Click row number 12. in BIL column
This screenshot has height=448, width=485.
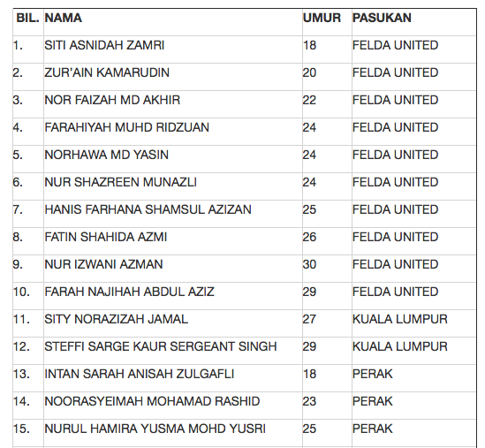(22, 346)
